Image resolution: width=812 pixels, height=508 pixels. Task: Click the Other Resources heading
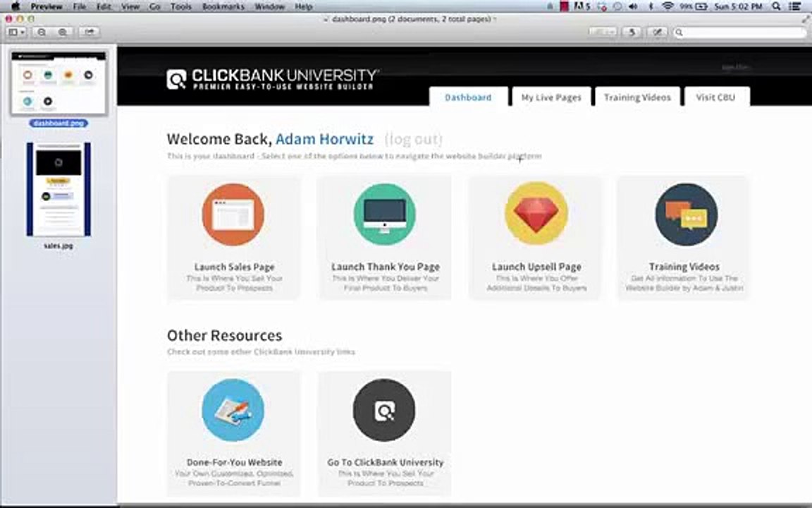click(224, 335)
